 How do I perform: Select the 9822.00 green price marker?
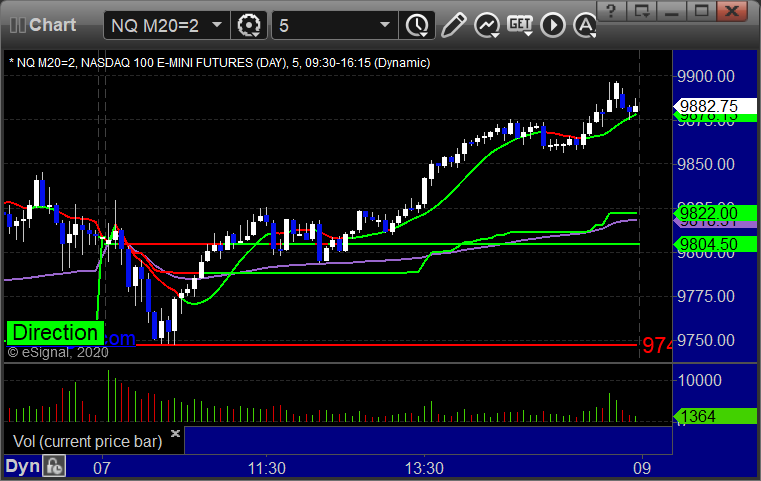point(715,213)
